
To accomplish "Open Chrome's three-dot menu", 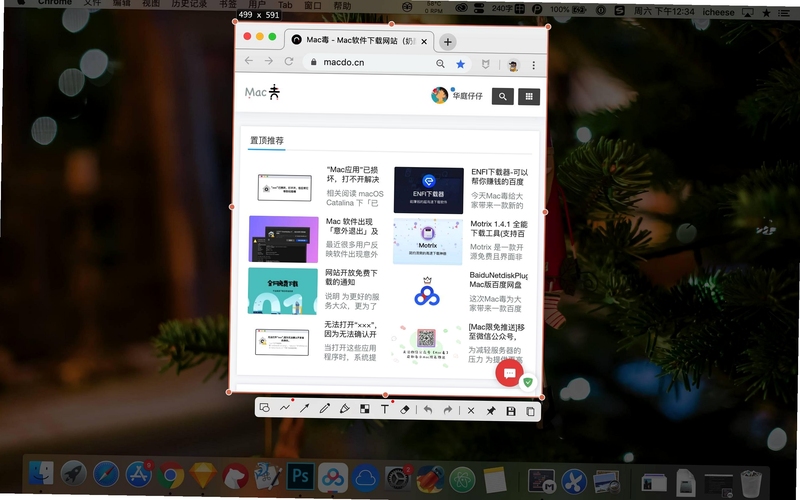I will coord(534,65).
